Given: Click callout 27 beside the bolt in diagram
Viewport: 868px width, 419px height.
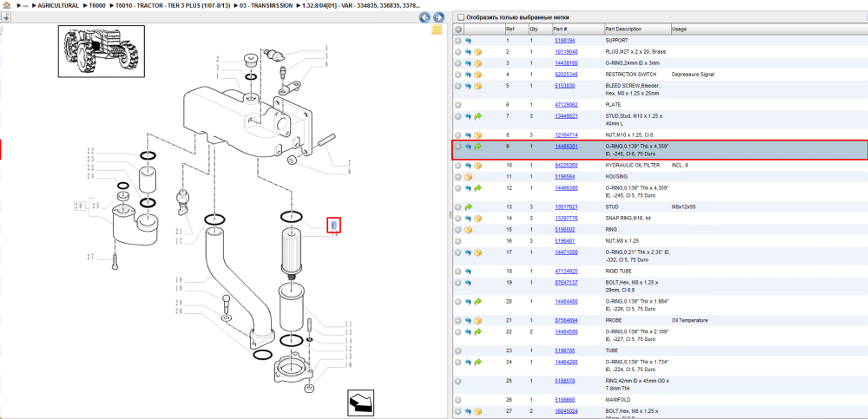Looking at the screenshot, I should pyautogui.click(x=91, y=257).
